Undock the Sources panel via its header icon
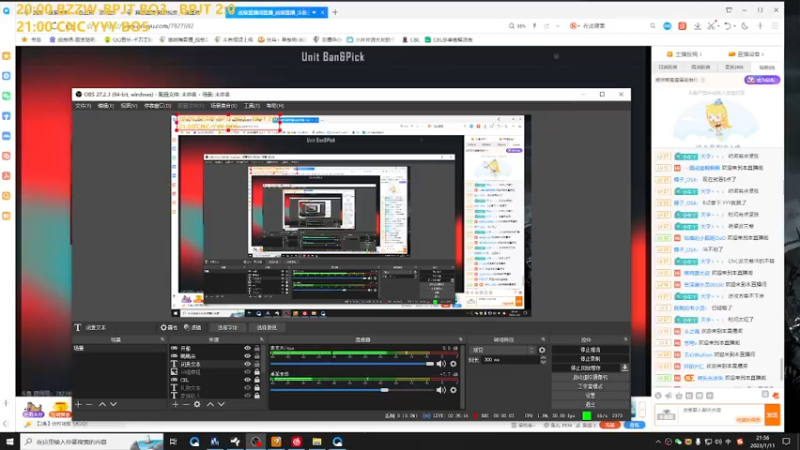The height and width of the screenshot is (450, 800). click(261, 339)
